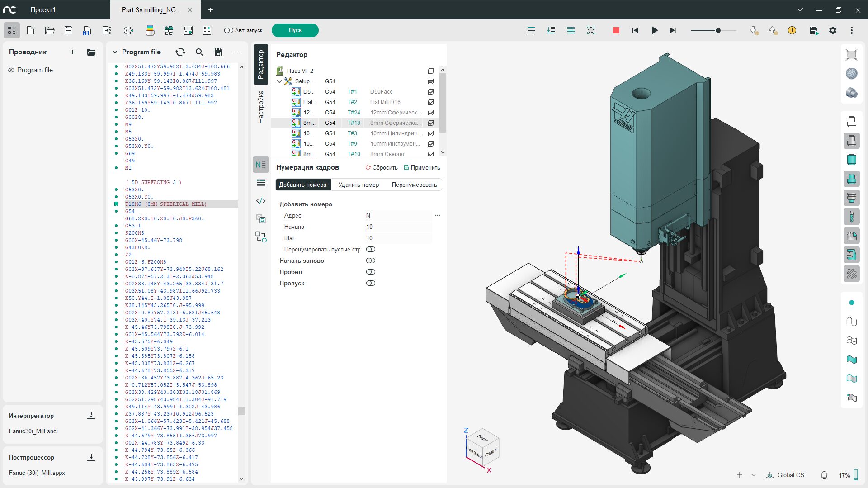
Task: Toggle the Авт. запуск switch
Action: pos(228,30)
